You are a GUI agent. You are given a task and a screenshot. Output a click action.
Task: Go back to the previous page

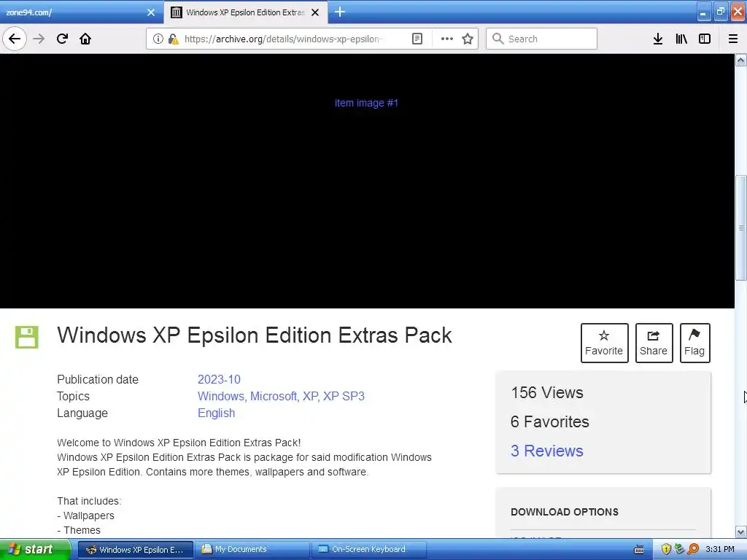click(x=15, y=39)
